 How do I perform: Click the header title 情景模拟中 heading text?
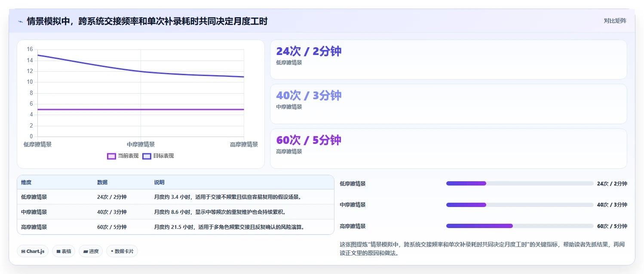[147, 21]
